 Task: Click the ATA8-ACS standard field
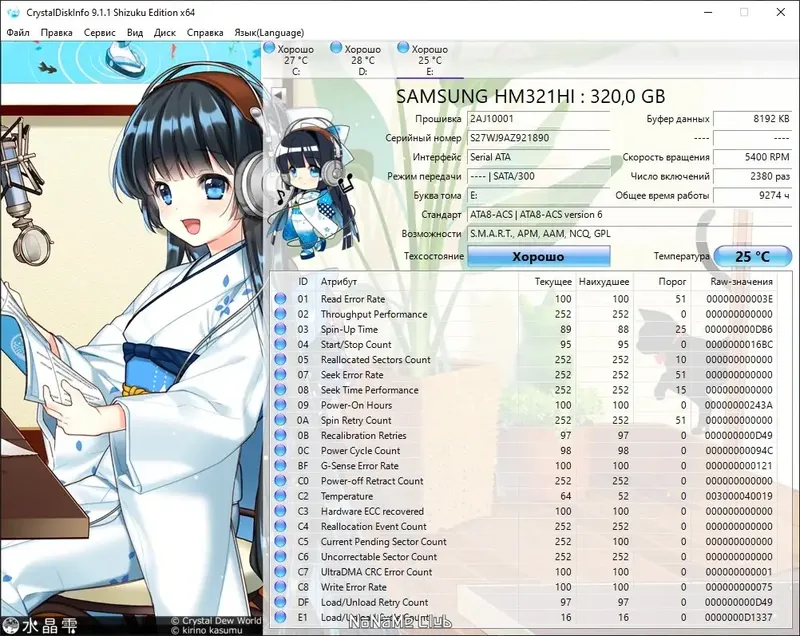click(630, 215)
